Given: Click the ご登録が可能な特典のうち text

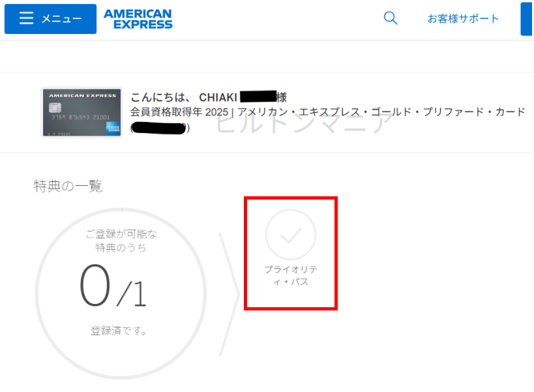Looking at the screenshot, I should coord(121,241).
